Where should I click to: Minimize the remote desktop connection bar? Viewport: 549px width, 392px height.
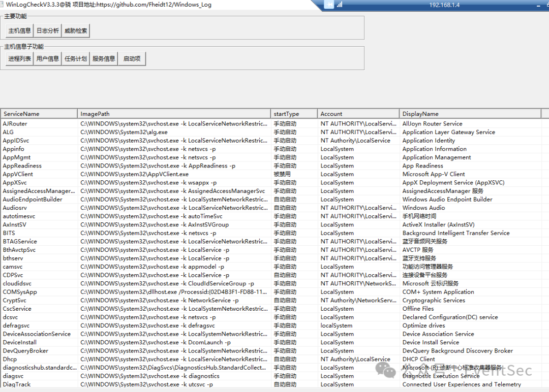pos(538,5)
